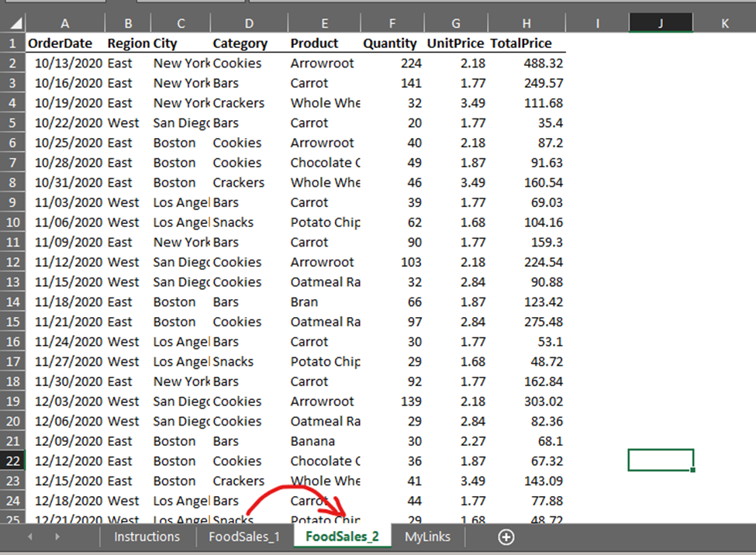756x555 pixels.
Task: Click the Quantity header cell
Action: click(390, 43)
